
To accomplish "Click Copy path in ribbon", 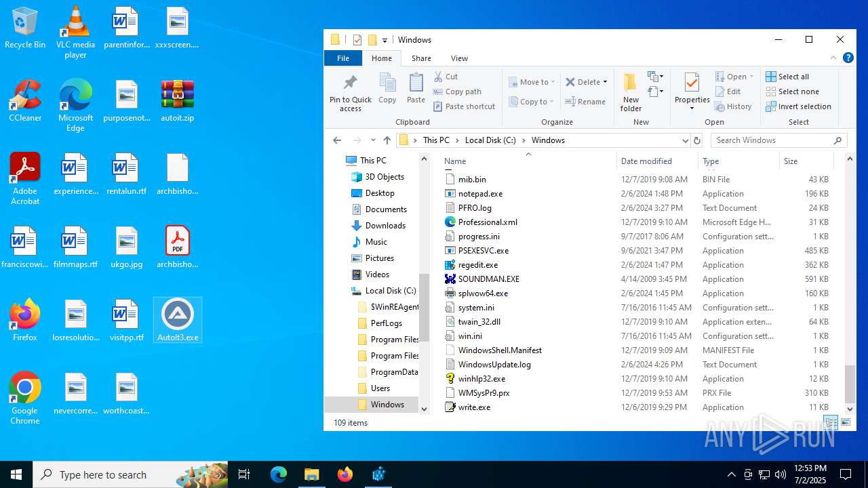I will (457, 91).
